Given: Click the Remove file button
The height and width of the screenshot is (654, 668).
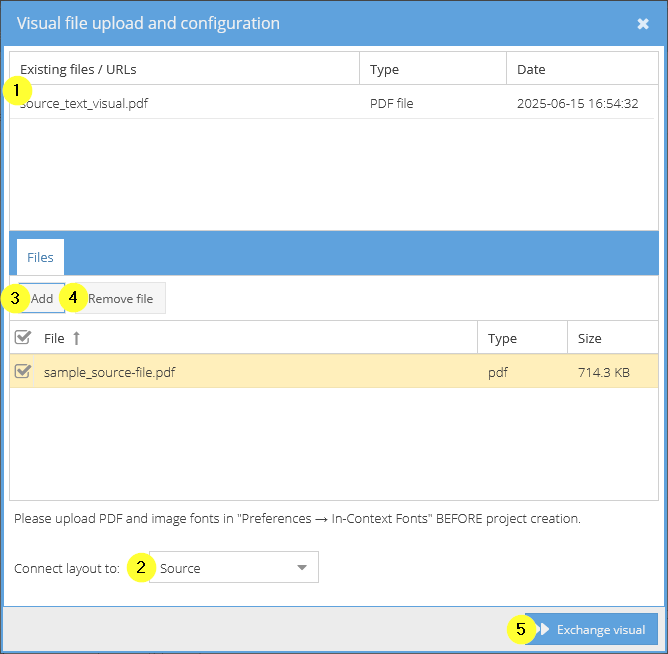Looking at the screenshot, I should click(120, 298).
